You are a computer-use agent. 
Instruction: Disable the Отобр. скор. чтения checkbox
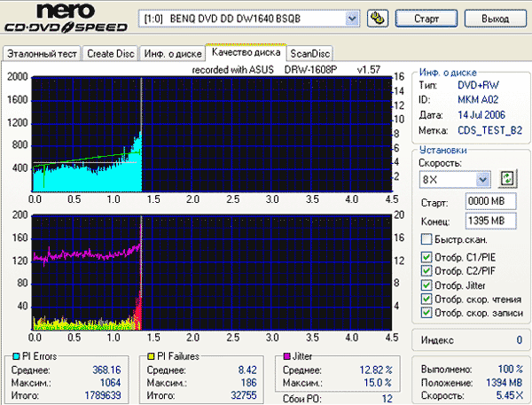point(426,299)
